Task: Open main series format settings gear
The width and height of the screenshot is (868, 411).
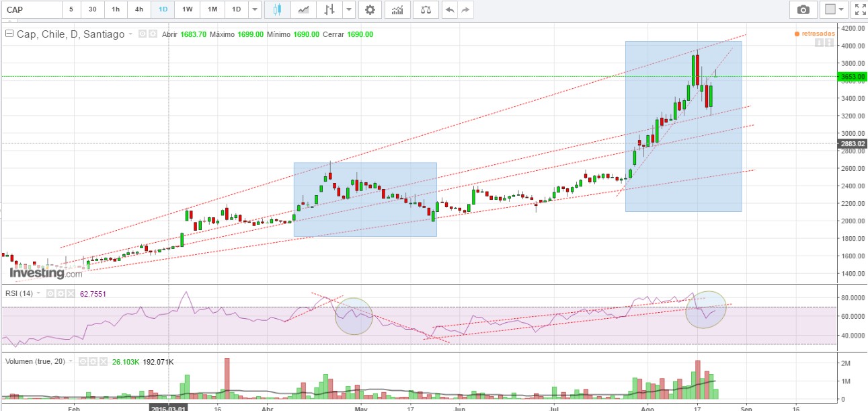Action: 153,34
